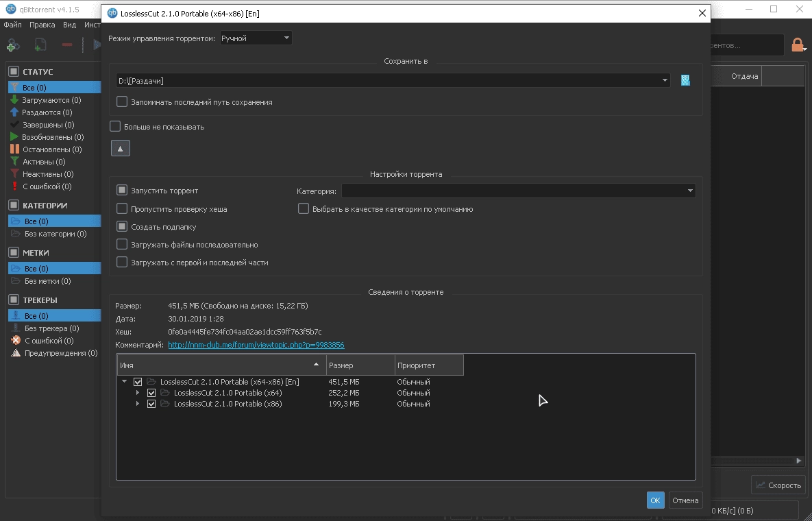Select the Раздаются (0) status filter

tap(47, 112)
